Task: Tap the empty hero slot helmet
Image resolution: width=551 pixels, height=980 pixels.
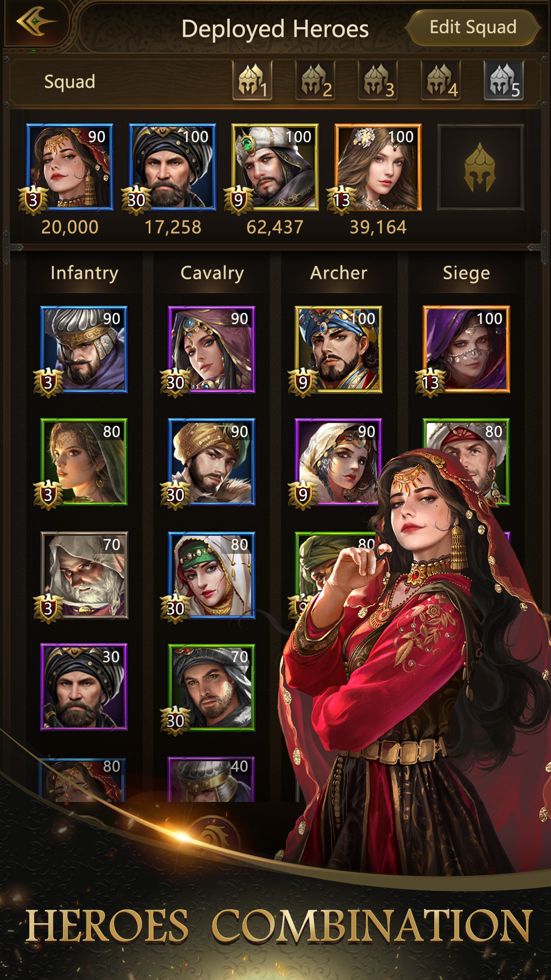Action: [x=480, y=168]
